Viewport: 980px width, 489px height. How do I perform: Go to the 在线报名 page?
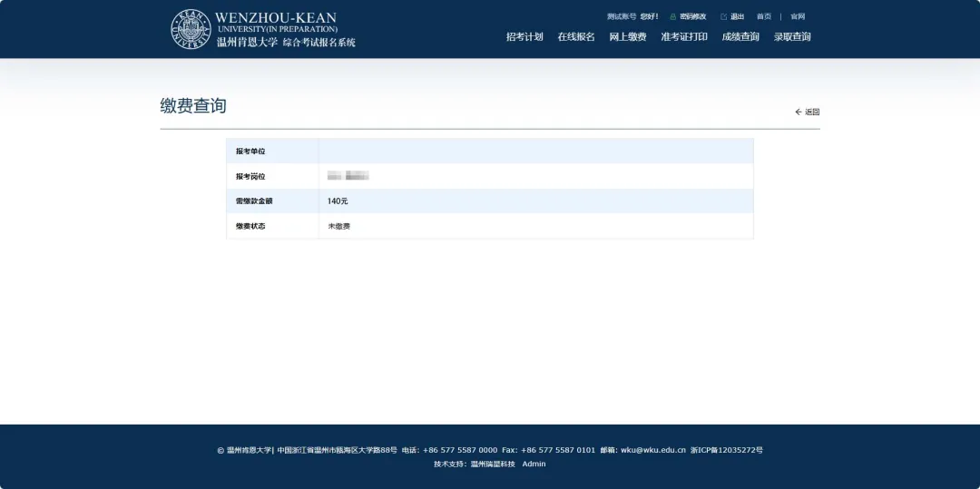coord(576,37)
